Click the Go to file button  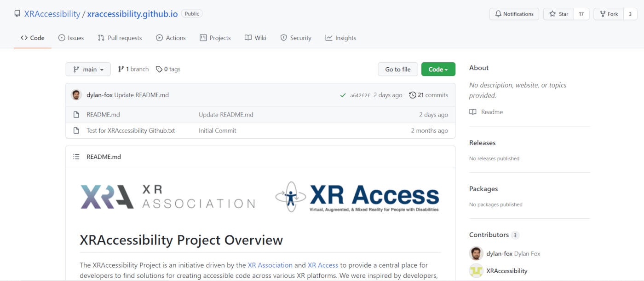(x=397, y=69)
